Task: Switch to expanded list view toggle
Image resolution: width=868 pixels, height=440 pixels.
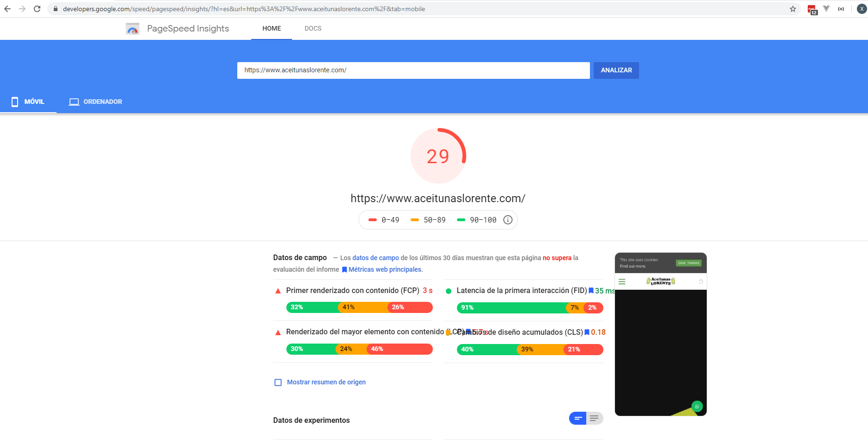Action: [x=595, y=418]
